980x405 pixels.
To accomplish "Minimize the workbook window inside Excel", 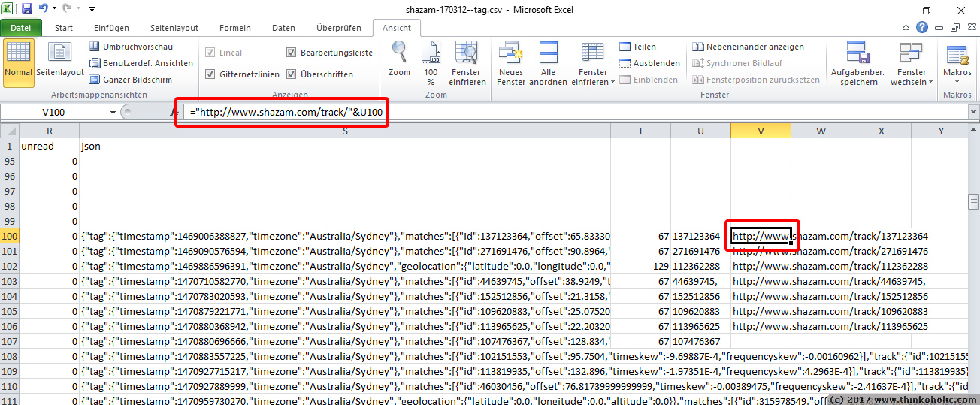I will pos(939,28).
